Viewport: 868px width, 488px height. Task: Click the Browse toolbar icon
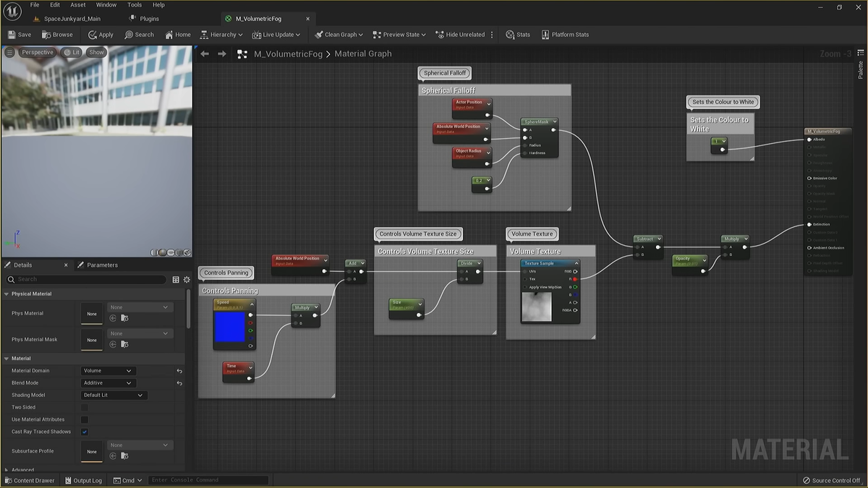46,35
